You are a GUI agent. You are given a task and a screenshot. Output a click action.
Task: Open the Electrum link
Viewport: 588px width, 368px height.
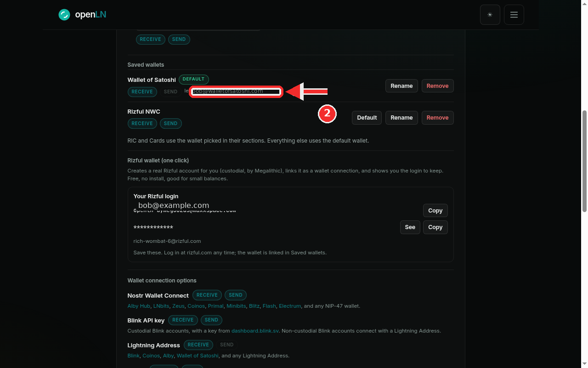(x=290, y=306)
